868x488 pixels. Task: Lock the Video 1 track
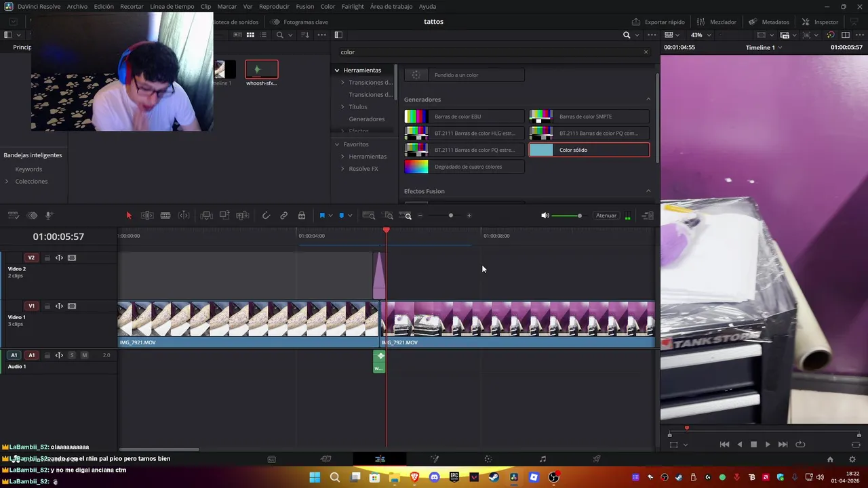pos(47,306)
